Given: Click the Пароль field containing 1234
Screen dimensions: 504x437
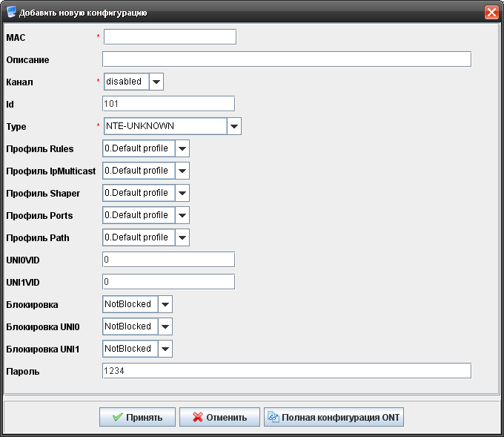Looking at the screenshot, I should [x=287, y=371].
